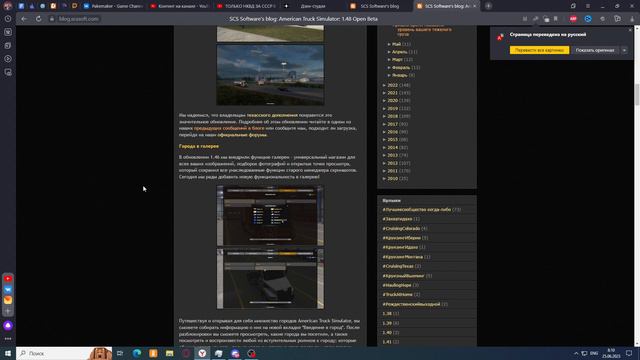This screenshot has width=640, height=360.
Task: Expand the 2010 archive year
Action: tap(384, 178)
